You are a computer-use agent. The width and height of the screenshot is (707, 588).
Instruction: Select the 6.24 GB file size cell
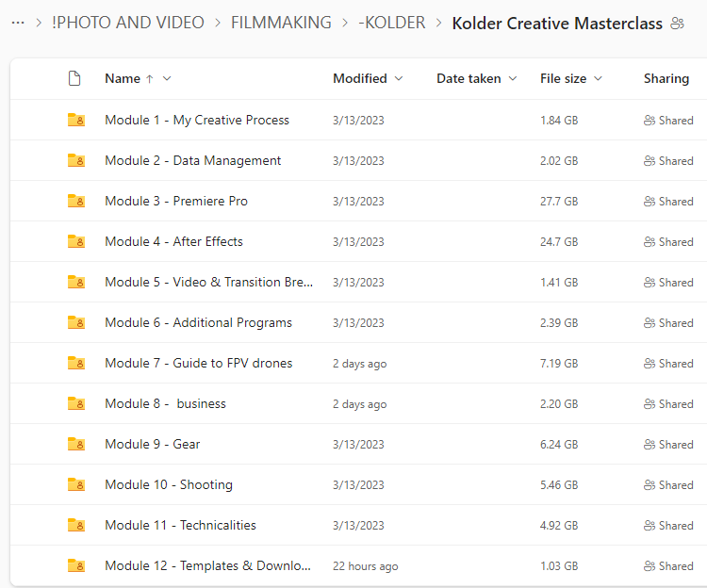pos(559,445)
